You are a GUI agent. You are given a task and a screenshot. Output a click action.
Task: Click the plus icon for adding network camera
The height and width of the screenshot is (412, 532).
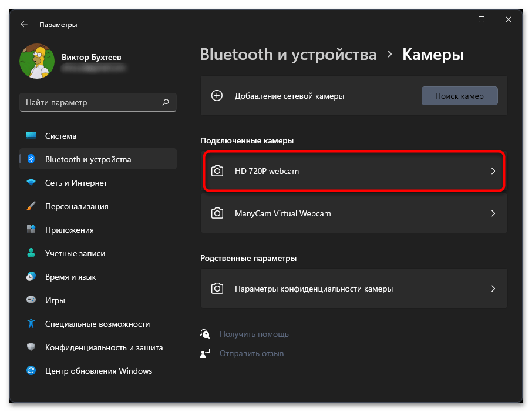pos(217,95)
